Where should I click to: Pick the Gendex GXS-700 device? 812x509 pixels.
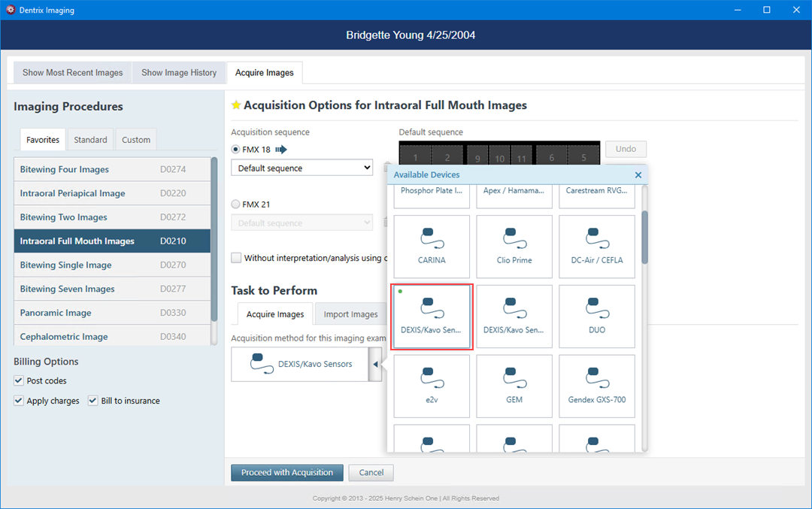(x=597, y=386)
